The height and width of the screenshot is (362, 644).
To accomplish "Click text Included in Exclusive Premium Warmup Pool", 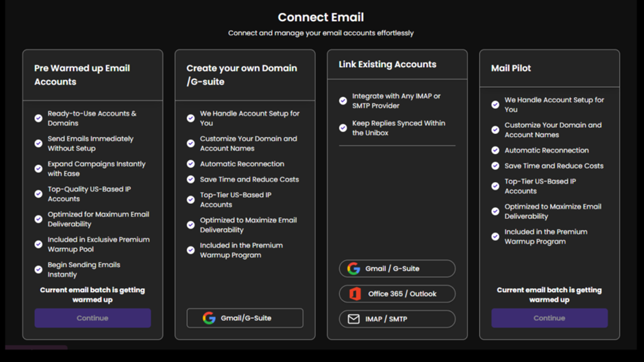I will click(x=99, y=244).
